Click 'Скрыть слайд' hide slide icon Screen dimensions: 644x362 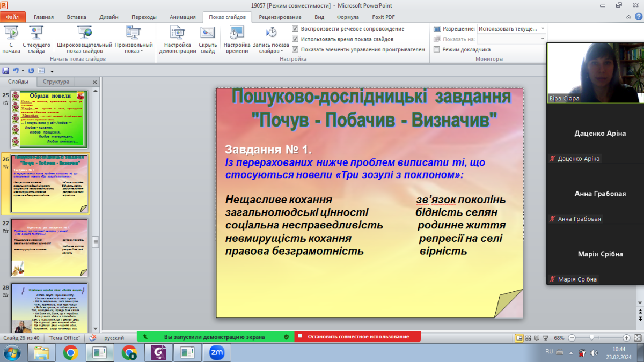[208, 33]
